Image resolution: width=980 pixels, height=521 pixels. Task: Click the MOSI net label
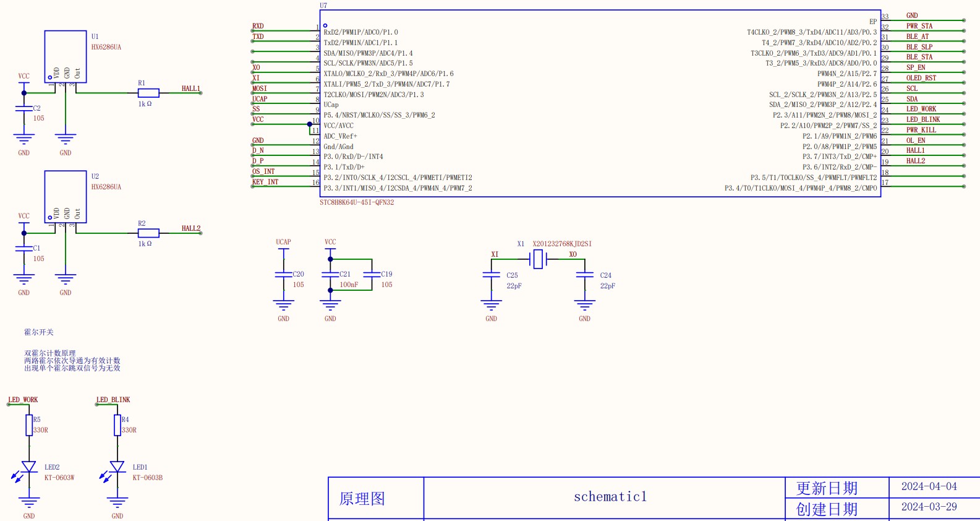[260, 88]
